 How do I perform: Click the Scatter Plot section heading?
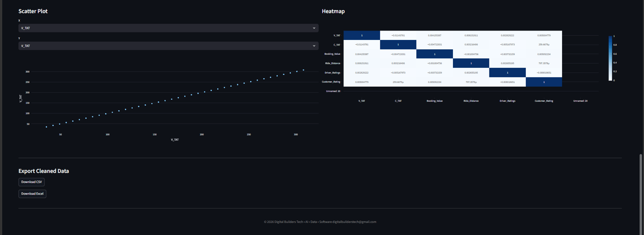pyautogui.click(x=33, y=11)
